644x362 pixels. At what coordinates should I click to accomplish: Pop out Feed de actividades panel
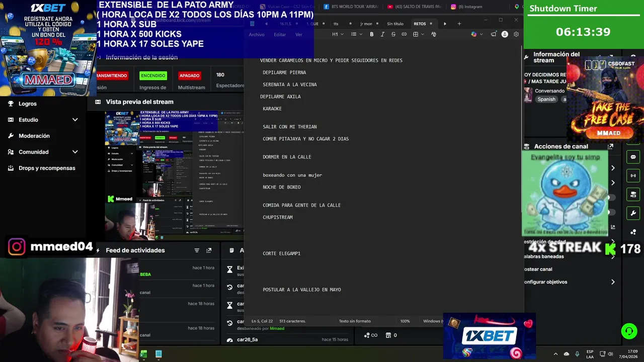tap(209, 250)
